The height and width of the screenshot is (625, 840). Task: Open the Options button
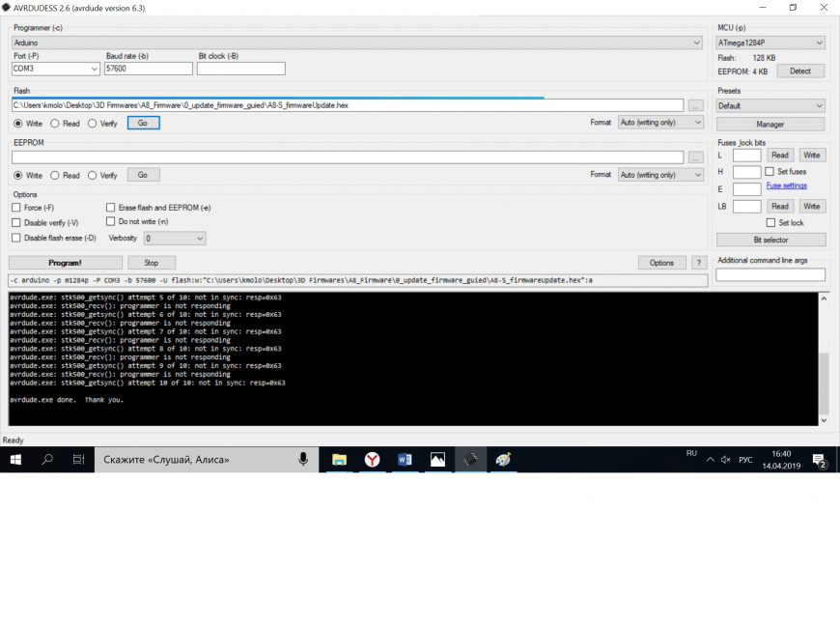(x=661, y=263)
